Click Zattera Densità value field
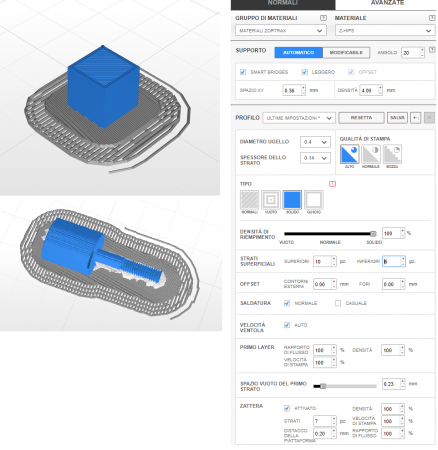 pos(391,408)
